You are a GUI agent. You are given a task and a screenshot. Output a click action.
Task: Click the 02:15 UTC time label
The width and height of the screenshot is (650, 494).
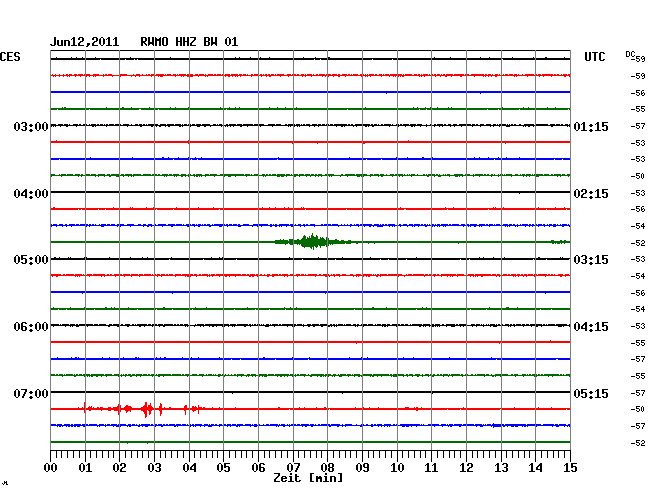pyautogui.click(x=591, y=194)
